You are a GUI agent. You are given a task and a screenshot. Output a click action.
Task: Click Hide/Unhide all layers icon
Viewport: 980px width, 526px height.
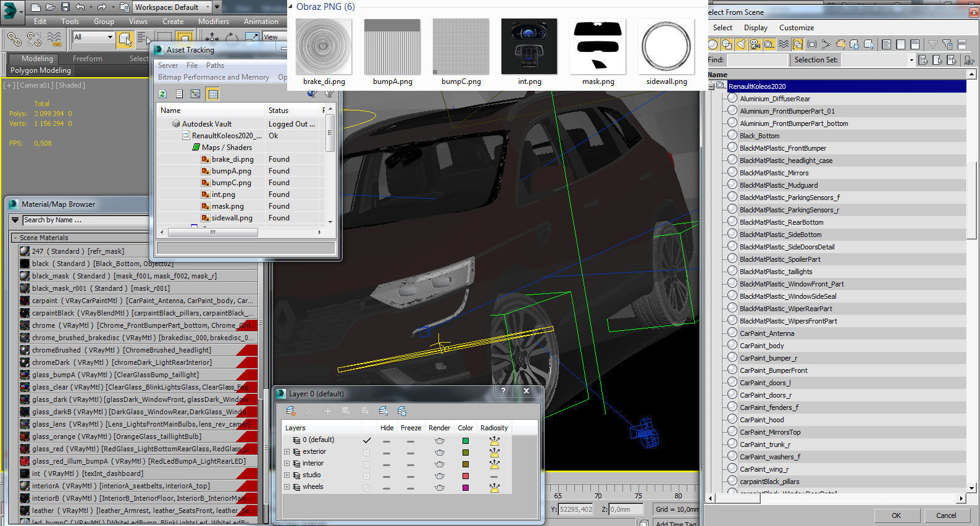383,411
